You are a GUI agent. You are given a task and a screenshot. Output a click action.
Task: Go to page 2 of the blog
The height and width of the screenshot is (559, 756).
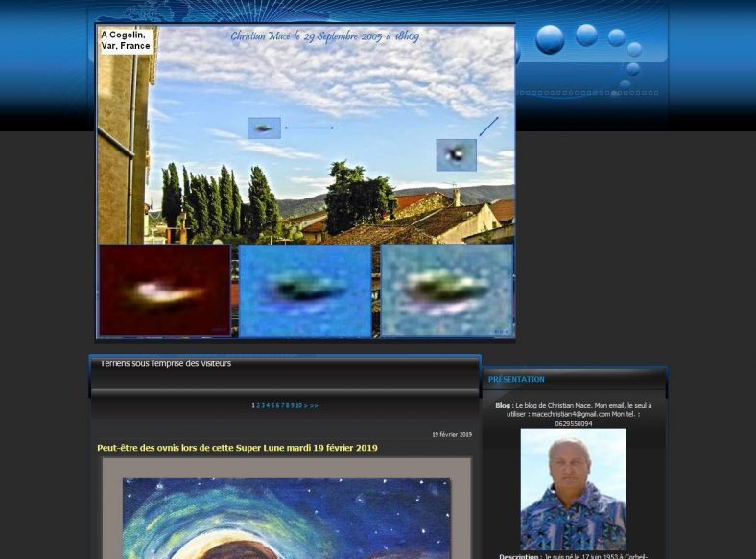[258, 406]
